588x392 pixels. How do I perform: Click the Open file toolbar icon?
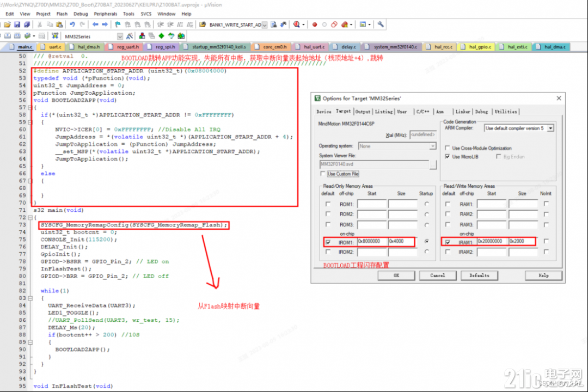pyautogui.click(x=7, y=24)
